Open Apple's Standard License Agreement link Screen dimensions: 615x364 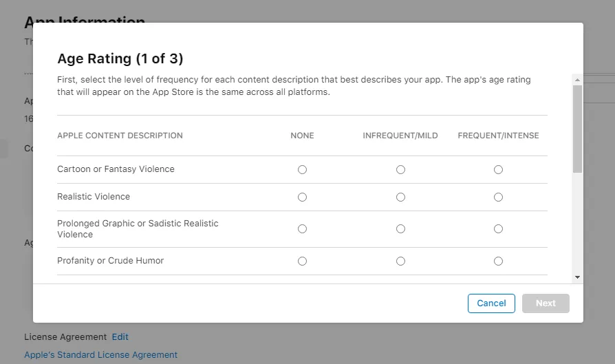coord(101,355)
